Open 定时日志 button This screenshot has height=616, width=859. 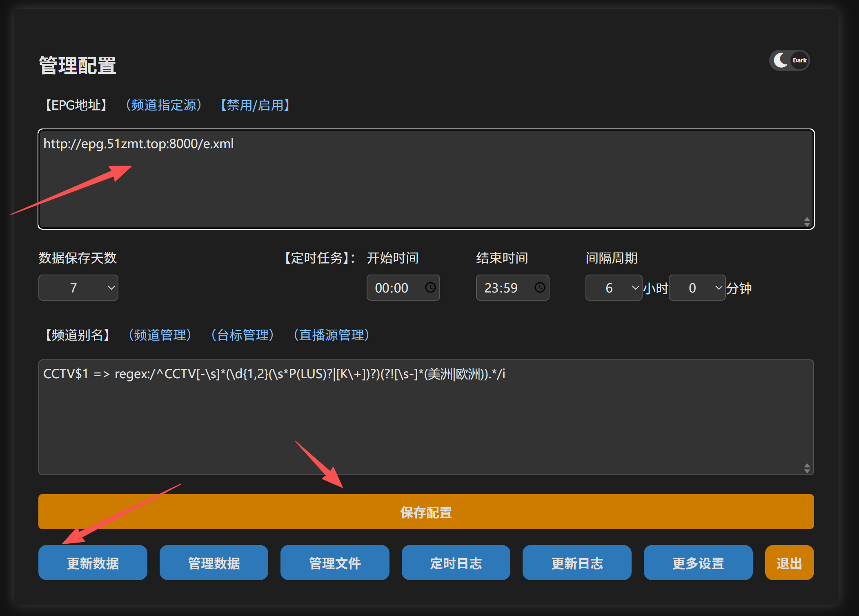pos(456,563)
